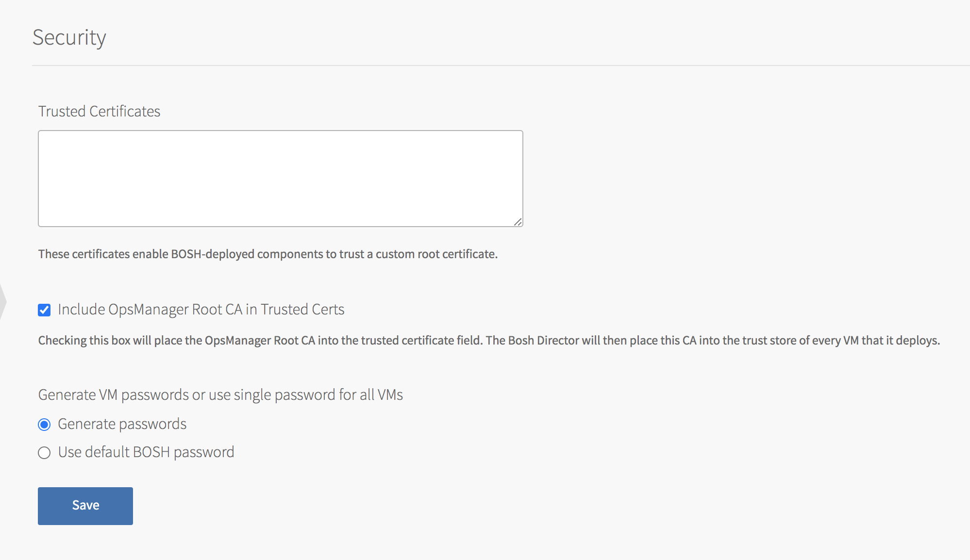Click the custom root certificate help text
The width and height of the screenshot is (970, 560).
[268, 254]
